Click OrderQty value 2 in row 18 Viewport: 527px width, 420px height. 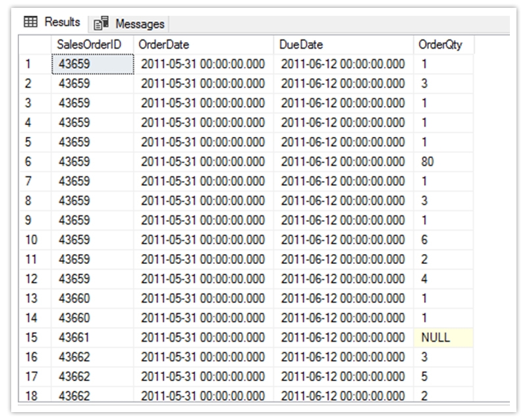[x=443, y=394]
